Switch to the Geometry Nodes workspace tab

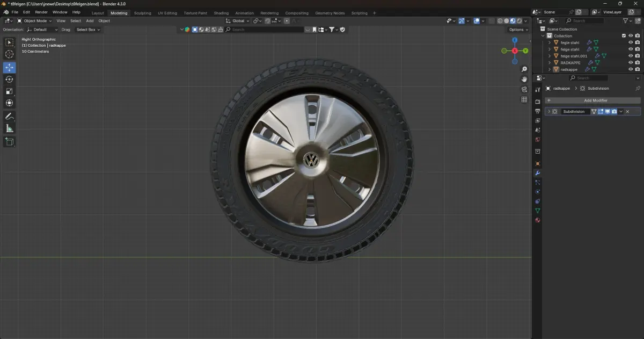(x=330, y=13)
